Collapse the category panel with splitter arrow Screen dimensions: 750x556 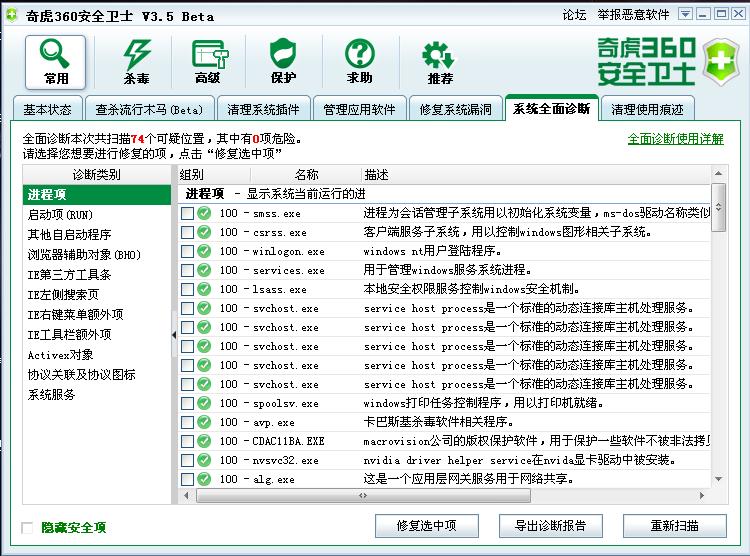click(174, 335)
